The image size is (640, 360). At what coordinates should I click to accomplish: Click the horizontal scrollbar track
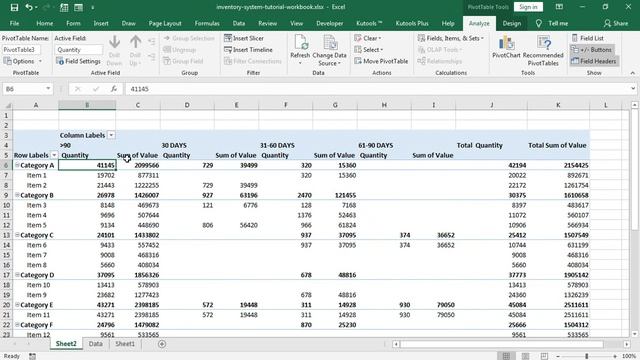click(511, 344)
